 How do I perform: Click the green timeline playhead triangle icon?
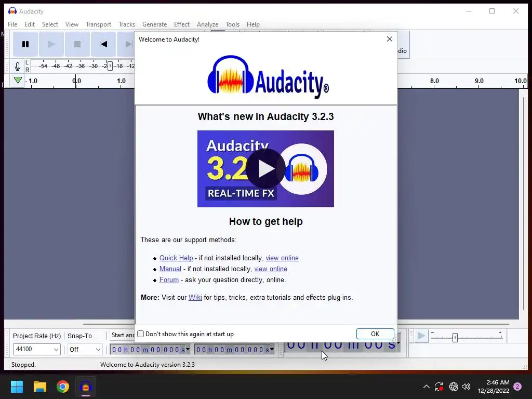pos(18,81)
